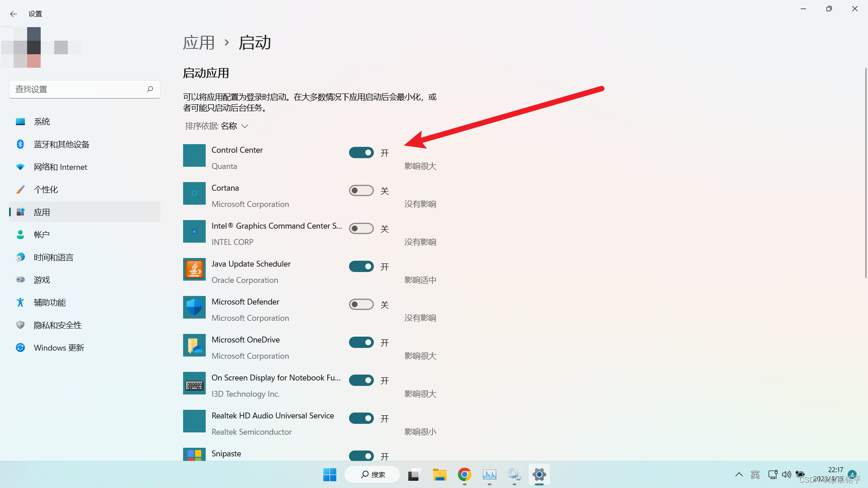Go to Windows 更新 in the sidebar
Screen dimensions: 868x488
(59, 347)
